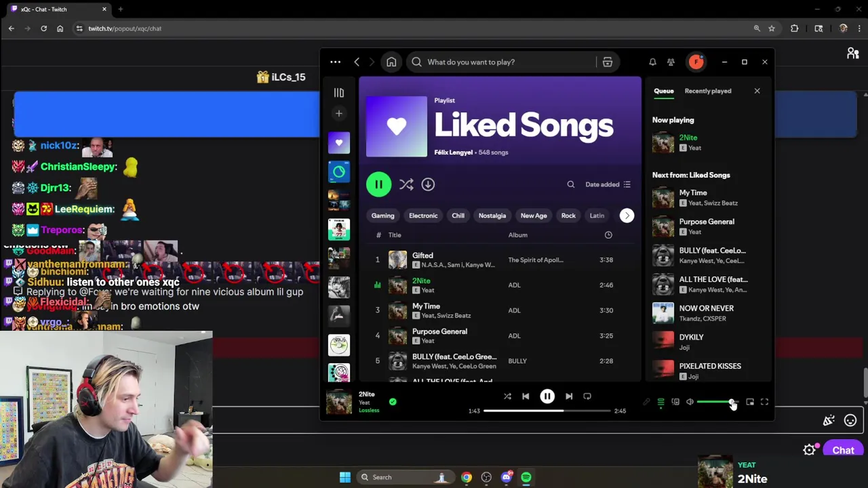This screenshot has height=488, width=868.
Task: Filter by the Electronic genre chip
Action: coord(423,216)
